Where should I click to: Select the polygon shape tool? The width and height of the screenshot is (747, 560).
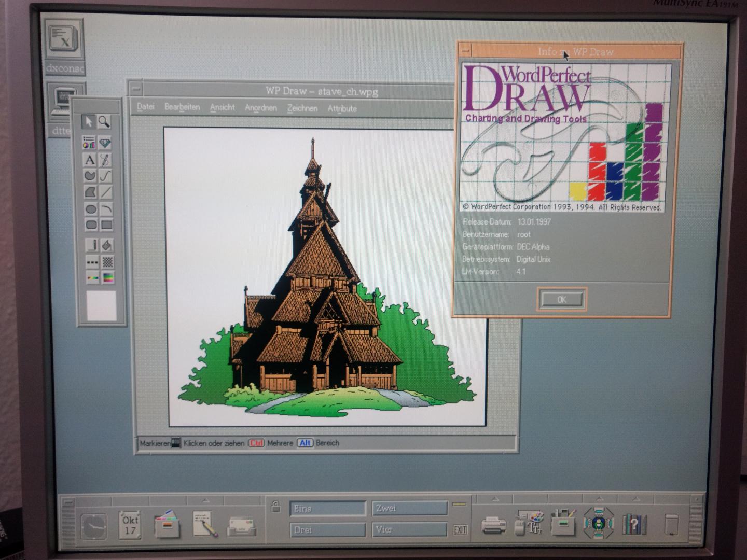click(91, 192)
